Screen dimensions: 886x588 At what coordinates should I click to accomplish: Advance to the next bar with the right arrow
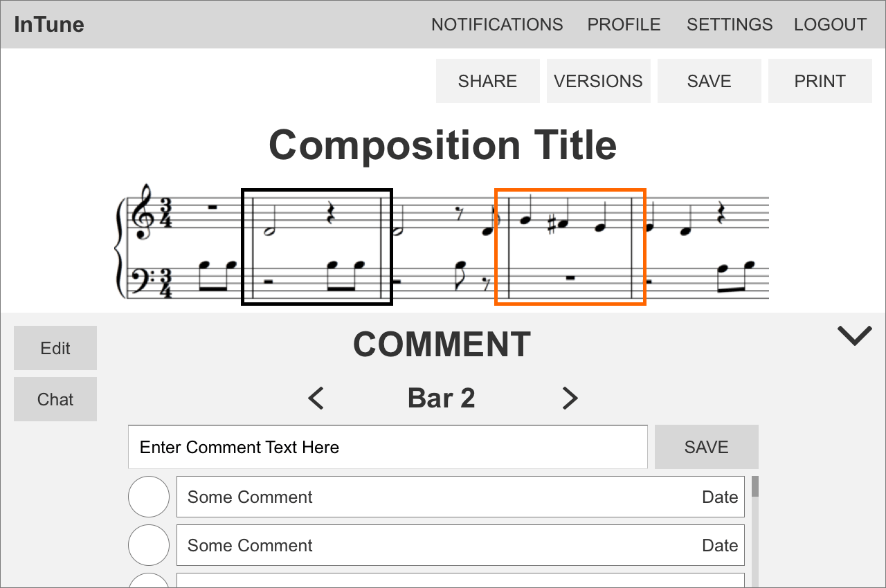point(570,398)
